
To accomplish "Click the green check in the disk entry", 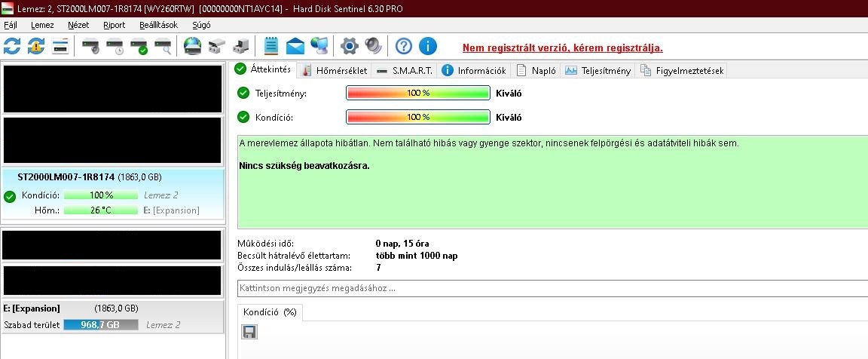I will 9,197.
